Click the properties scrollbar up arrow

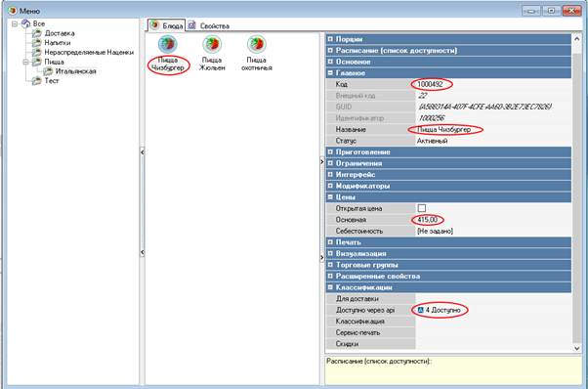[576, 39]
